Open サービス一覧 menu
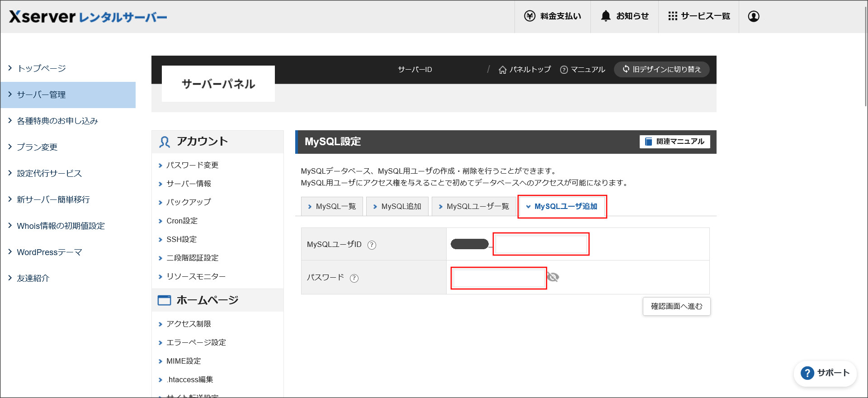Screen dimensions: 868x398 pyautogui.click(x=698, y=16)
